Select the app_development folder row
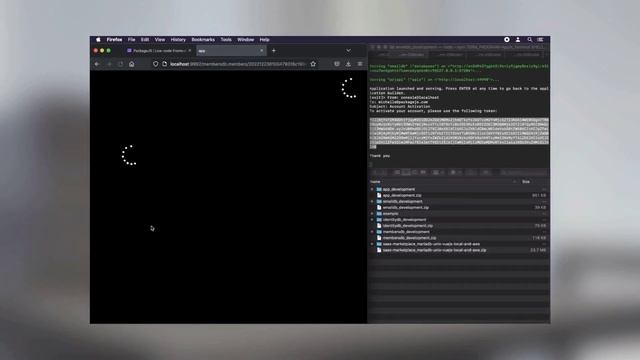This screenshot has width=640, height=360. tap(458, 189)
